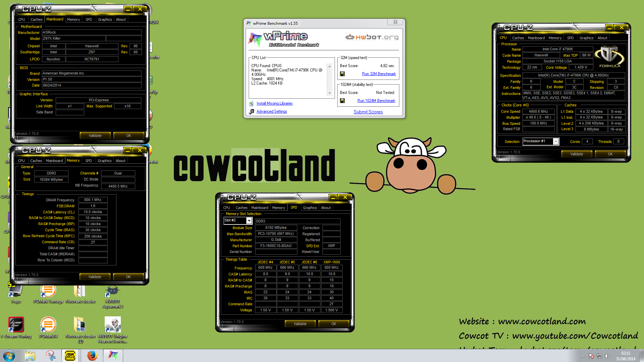Click the Part Number F3-1600C10-8GAO field

click(276, 246)
